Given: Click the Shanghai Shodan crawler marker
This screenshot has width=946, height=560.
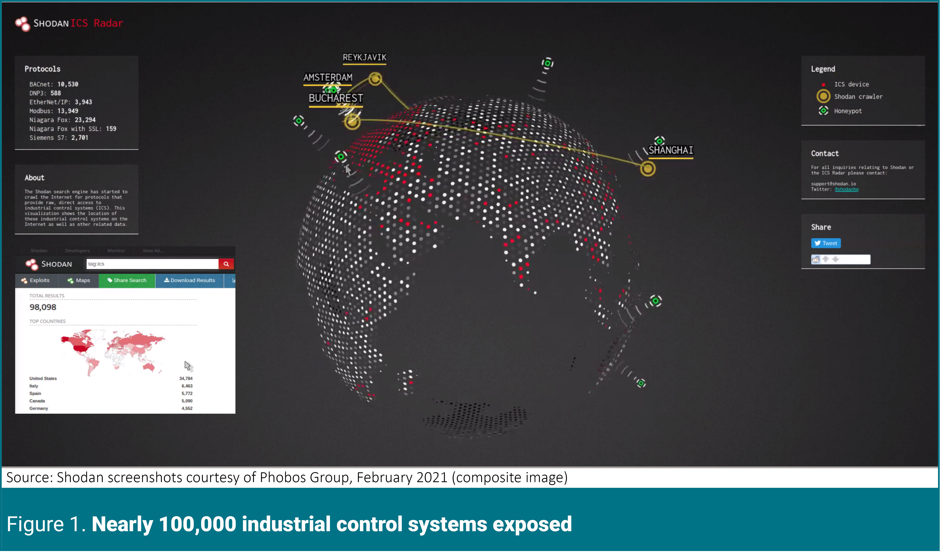Looking at the screenshot, I should point(648,169).
